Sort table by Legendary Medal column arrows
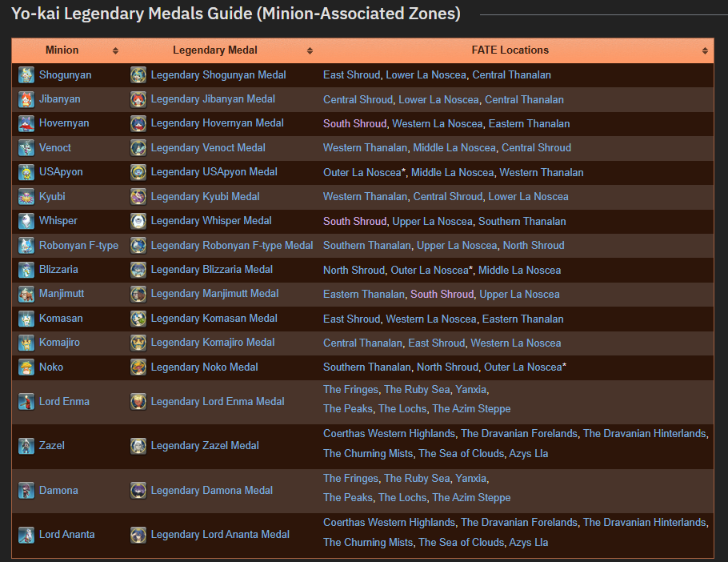The width and height of the screenshot is (728, 562). click(310, 50)
